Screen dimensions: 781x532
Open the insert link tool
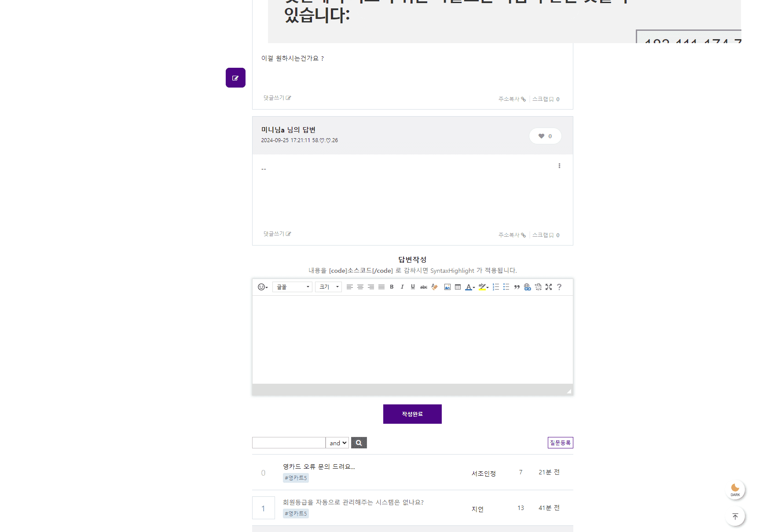click(x=527, y=287)
